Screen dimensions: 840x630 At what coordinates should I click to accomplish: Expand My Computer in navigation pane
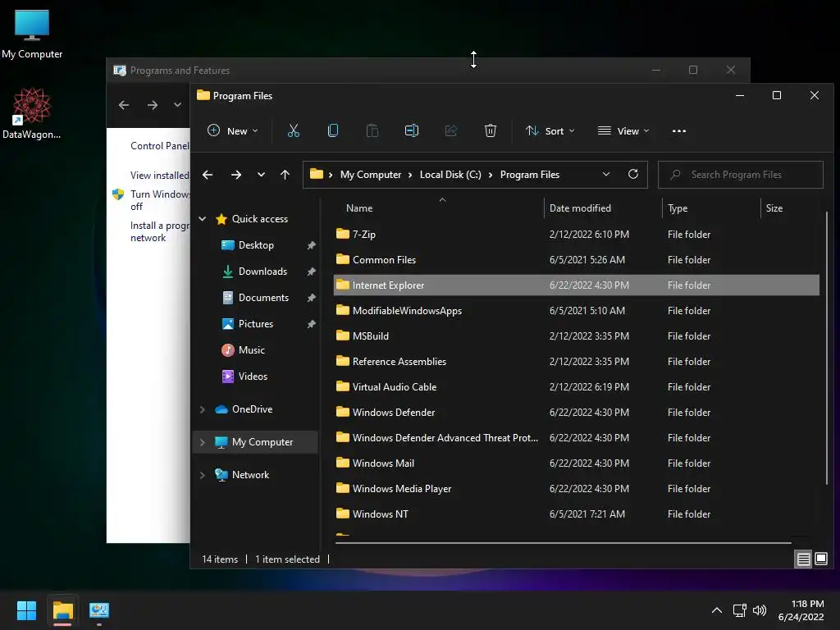click(203, 442)
